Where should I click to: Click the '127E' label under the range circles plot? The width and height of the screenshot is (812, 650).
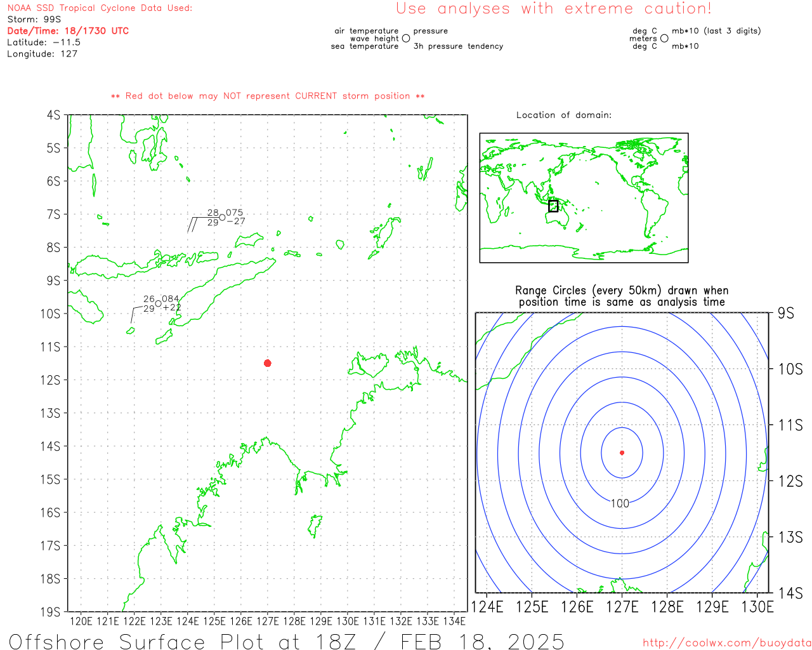pos(622,607)
